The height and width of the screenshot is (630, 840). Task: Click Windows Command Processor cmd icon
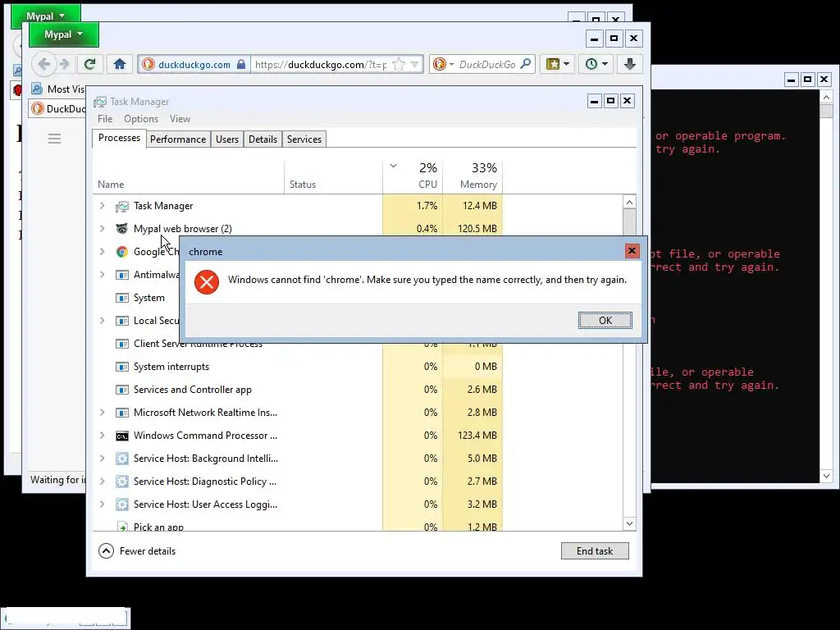coord(122,436)
